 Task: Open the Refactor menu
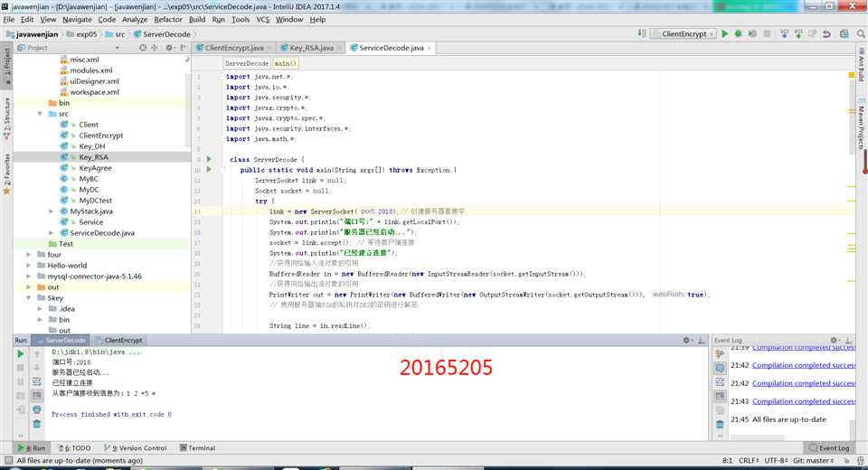168,19
